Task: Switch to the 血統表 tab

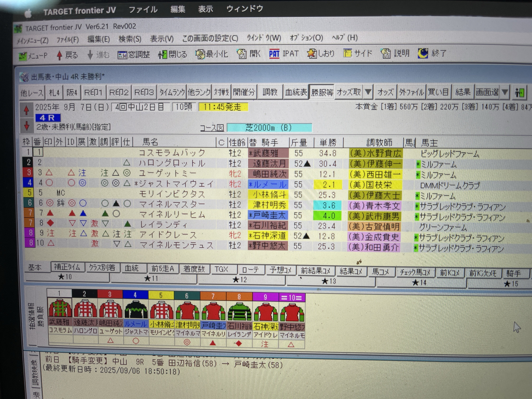Action: point(296,92)
